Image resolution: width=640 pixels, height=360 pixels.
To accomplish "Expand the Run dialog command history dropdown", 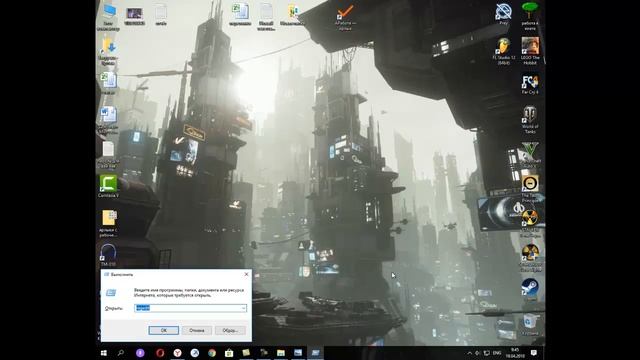I will pos(244,308).
